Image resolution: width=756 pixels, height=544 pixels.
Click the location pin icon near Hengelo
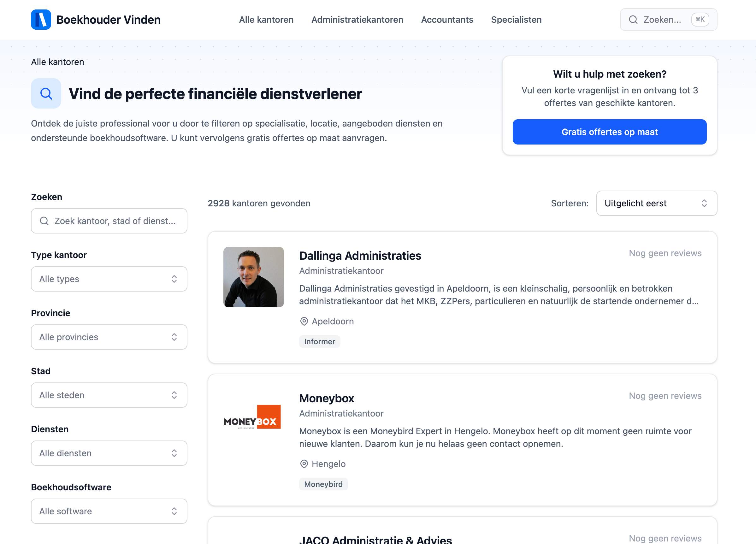coord(303,464)
